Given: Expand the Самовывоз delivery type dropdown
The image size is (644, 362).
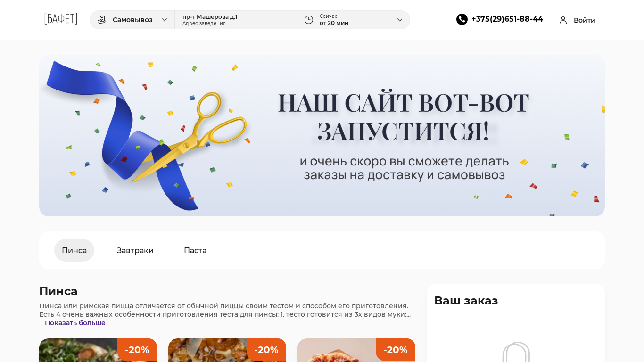Looking at the screenshot, I should (165, 20).
